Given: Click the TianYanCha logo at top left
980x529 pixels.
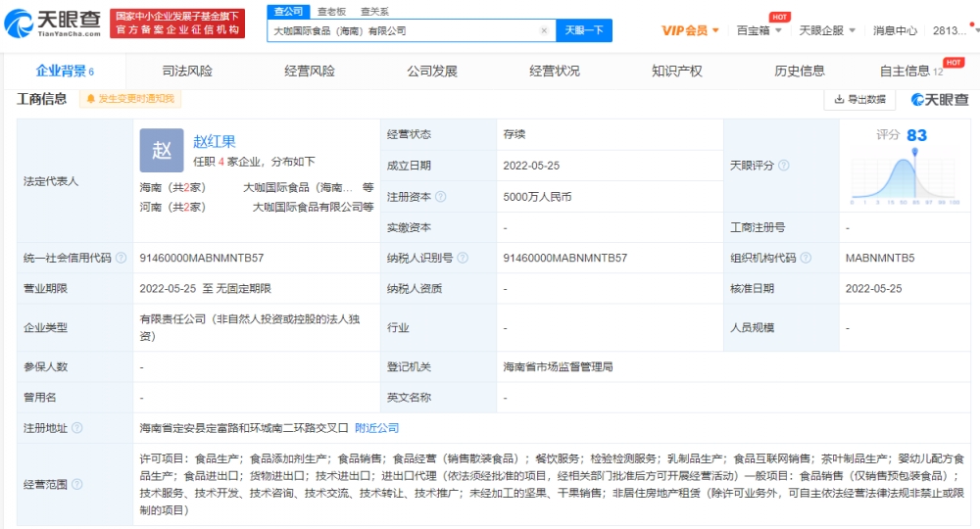Looking at the screenshot, I should (53, 24).
